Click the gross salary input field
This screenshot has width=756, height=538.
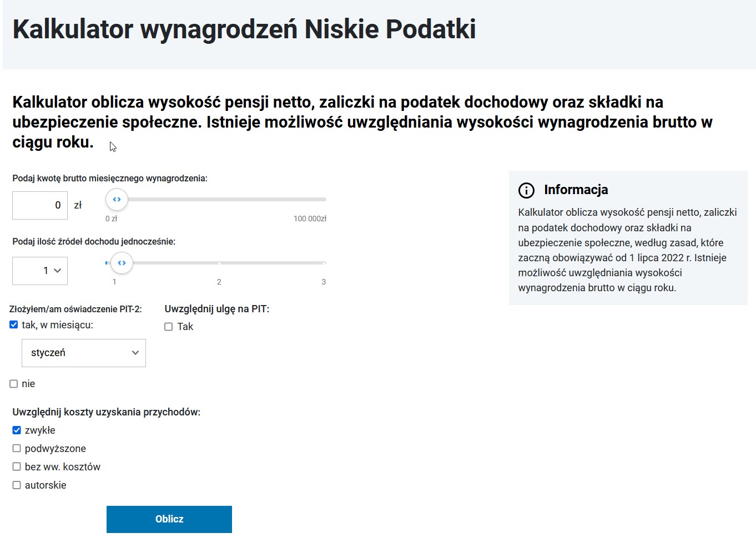tap(40, 205)
